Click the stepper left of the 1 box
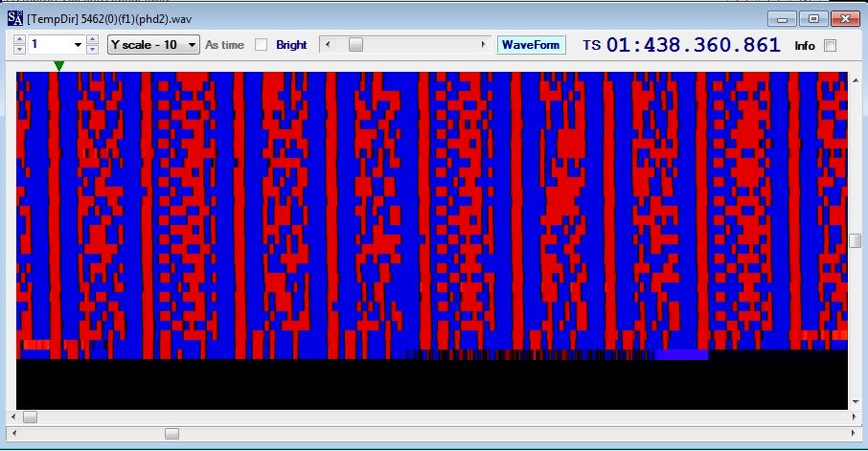 pyautogui.click(x=18, y=45)
